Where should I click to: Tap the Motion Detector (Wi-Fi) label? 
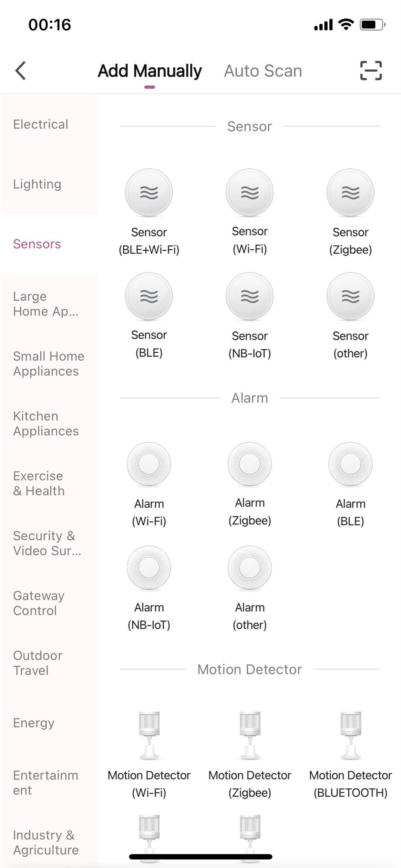[x=149, y=784]
